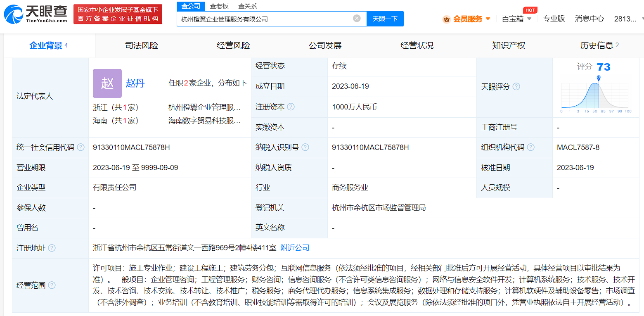The width and height of the screenshot is (644, 316).
Task: Open the 附近公司 link
Action: pos(295,248)
